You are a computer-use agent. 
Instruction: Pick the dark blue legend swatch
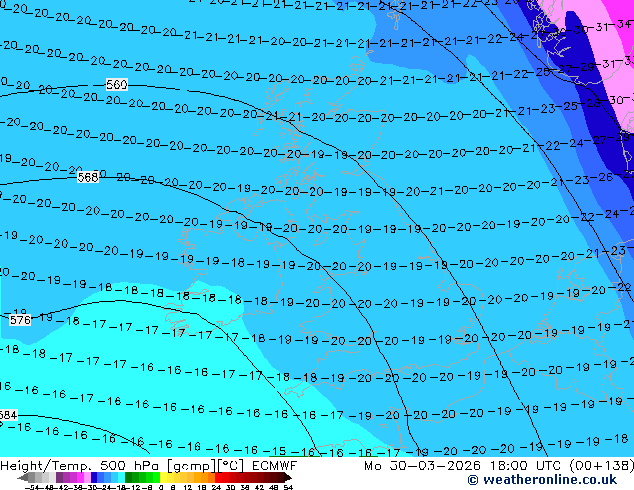coord(94,478)
